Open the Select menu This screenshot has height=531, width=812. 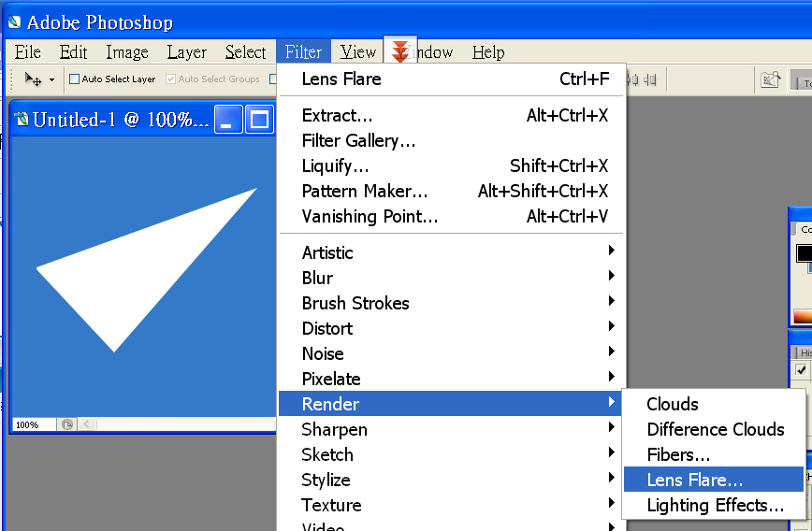pos(245,51)
